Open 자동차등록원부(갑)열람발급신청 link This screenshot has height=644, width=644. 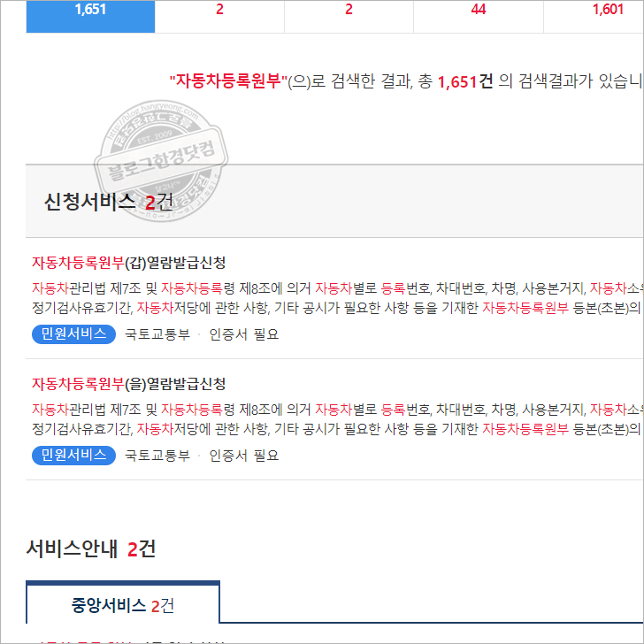128,263
